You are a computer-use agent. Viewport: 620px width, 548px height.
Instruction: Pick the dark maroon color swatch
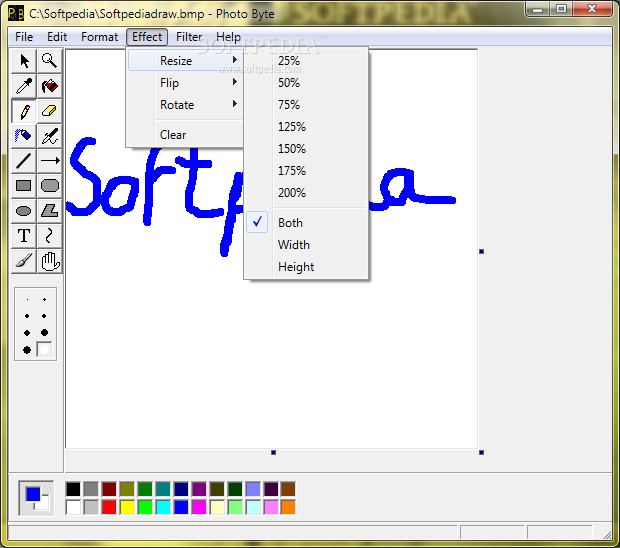tap(109, 489)
